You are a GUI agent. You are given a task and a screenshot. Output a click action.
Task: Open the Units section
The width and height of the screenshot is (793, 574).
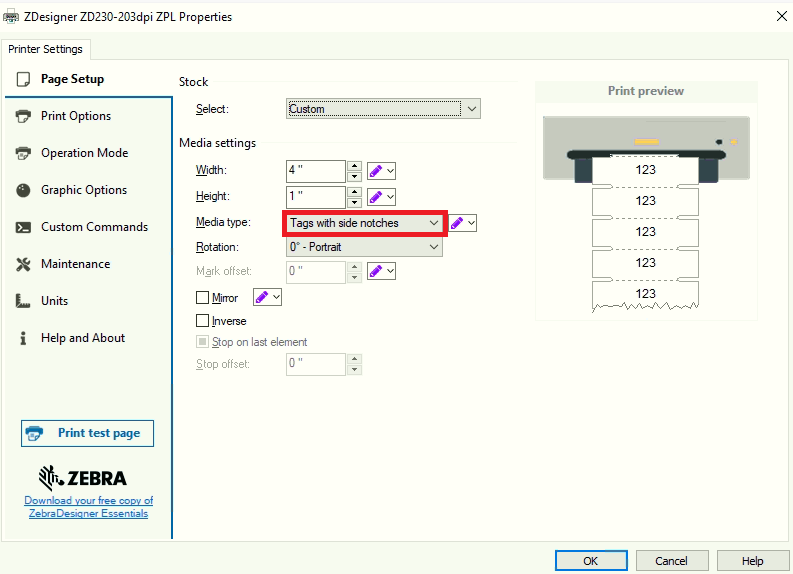(x=89, y=301)
